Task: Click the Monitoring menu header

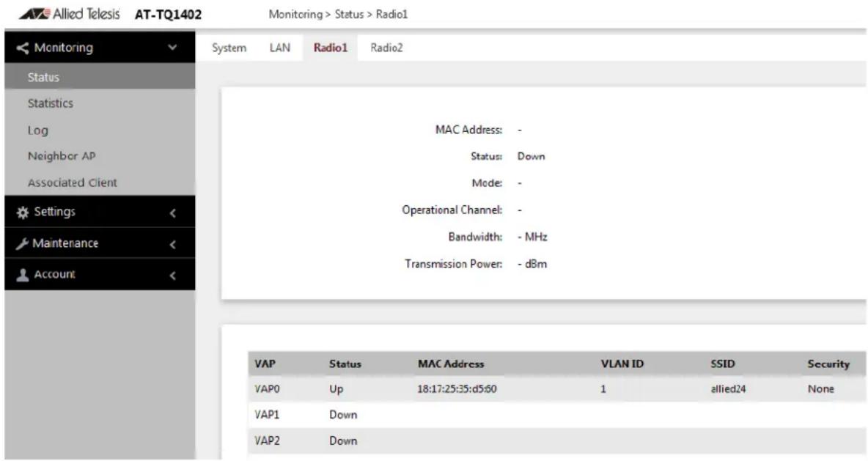Action: point(100,48)
